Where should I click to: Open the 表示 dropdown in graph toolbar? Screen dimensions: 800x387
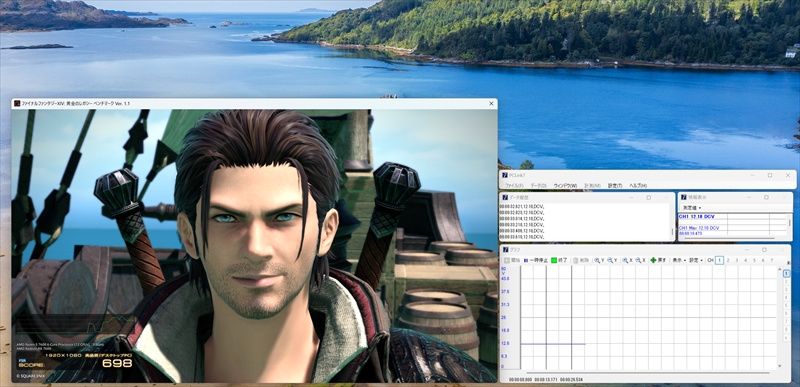pos(679,260)
